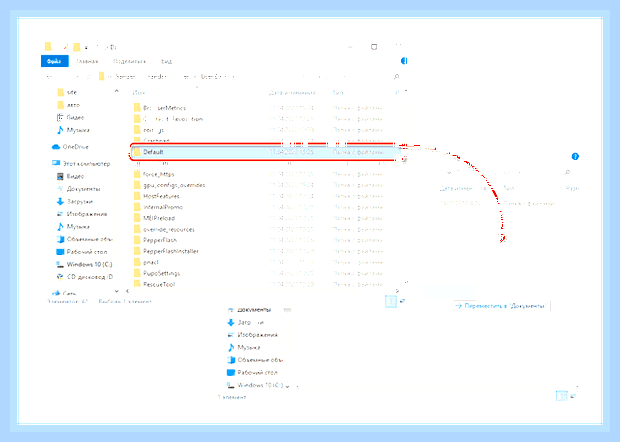
Task: Open Изображения in the front window navigation pane
Action: click(x=82, y=214)
